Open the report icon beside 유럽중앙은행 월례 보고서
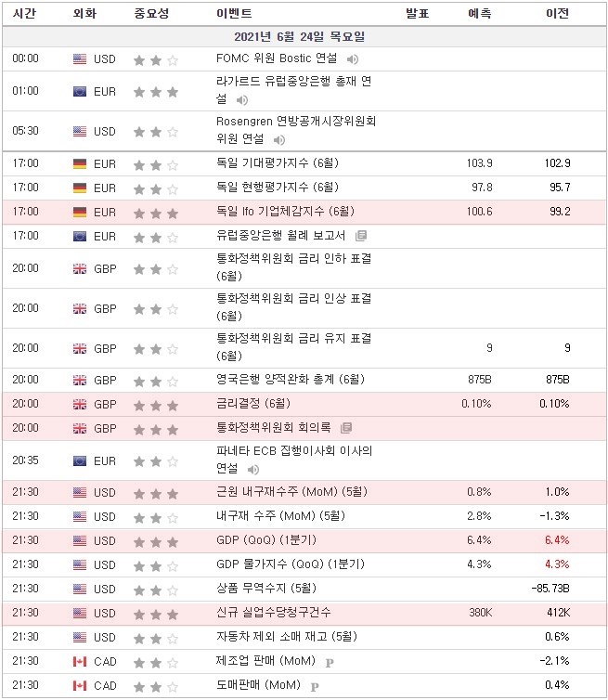This screenshot has width=608, height=700. 361,236
